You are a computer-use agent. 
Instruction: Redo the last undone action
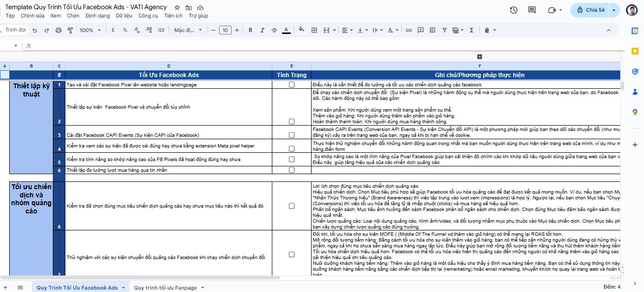coord(47,30)
